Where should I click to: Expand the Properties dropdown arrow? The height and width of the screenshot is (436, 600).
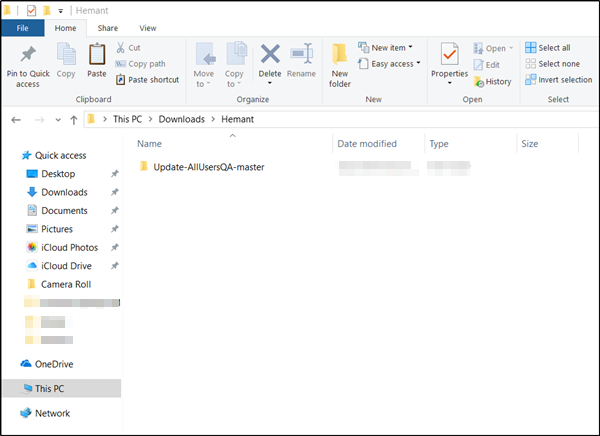[450, 83]
